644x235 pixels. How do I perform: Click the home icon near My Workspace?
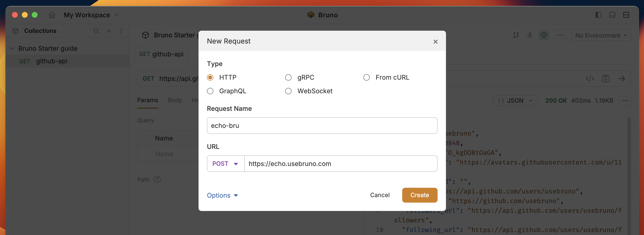tap(52, 15)
